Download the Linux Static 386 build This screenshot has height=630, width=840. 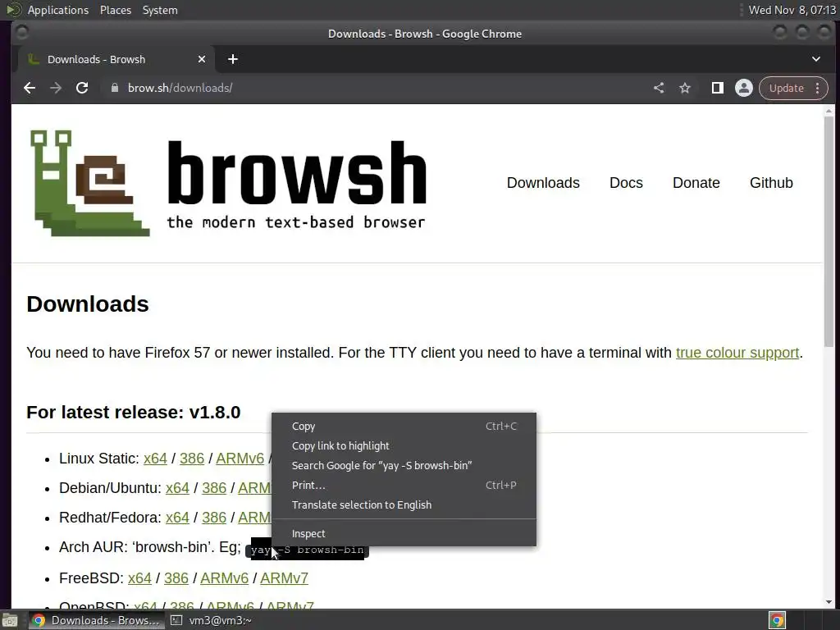192,459
